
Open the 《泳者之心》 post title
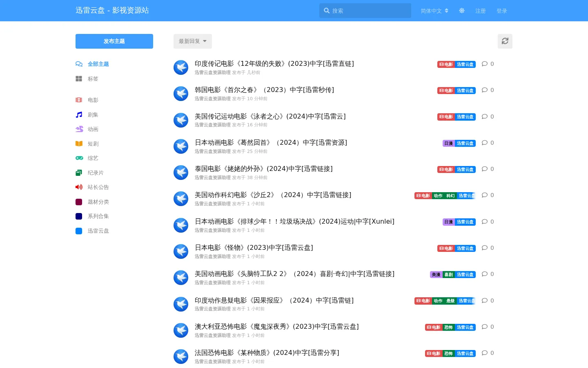coord(270,117)
